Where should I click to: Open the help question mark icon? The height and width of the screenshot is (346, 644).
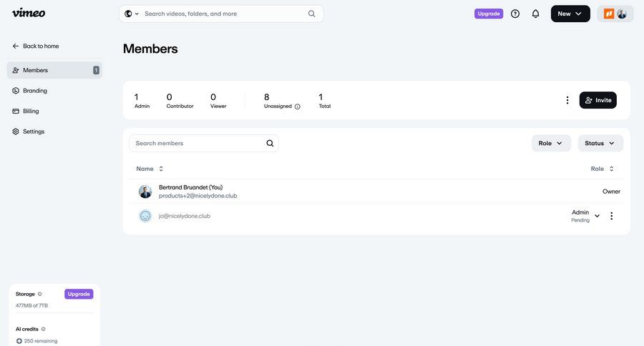tap(515, 14)
